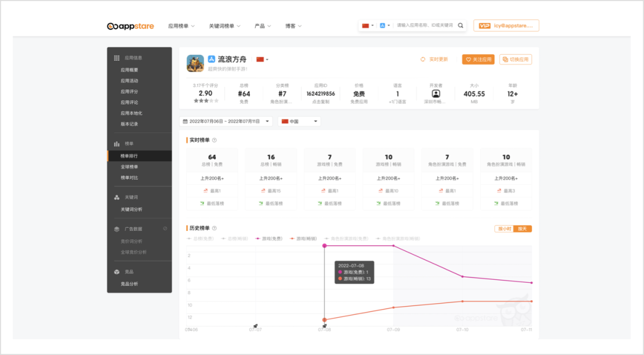This screenshot has width=644, height=355.
Task: Select 应用评论 in the sidebar
Action: click(129, 102)
